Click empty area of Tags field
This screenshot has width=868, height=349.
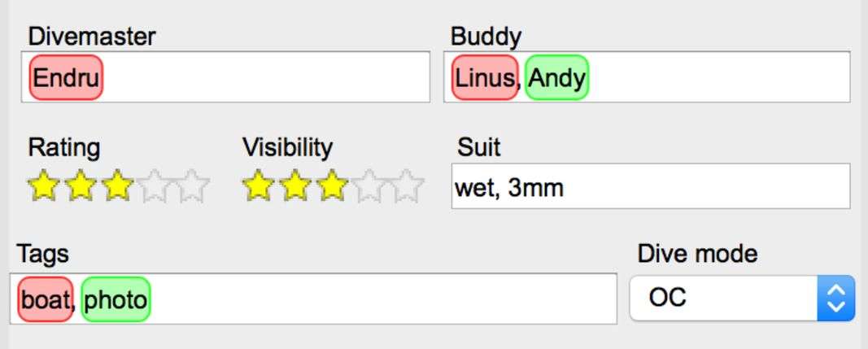tap(382, 299)
